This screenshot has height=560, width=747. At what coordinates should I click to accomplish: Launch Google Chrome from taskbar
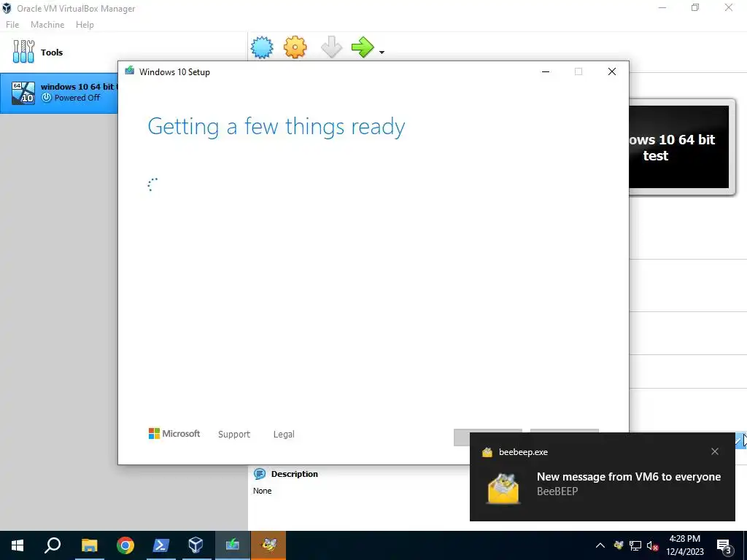125,545
